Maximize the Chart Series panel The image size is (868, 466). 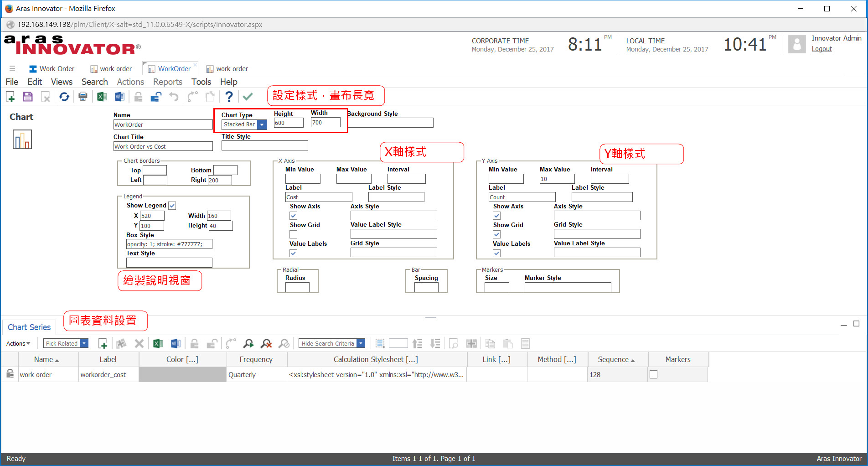(x=856, y=324)
